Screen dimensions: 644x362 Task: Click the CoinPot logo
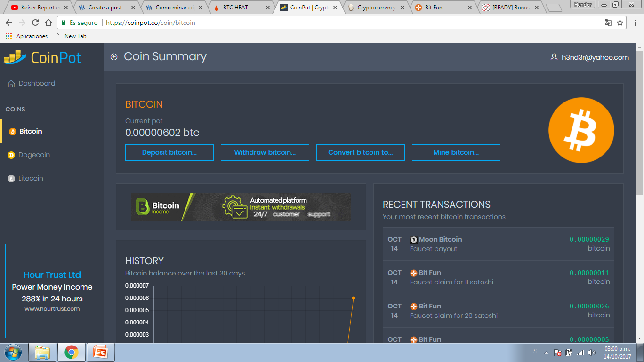(x=42, y=57)
